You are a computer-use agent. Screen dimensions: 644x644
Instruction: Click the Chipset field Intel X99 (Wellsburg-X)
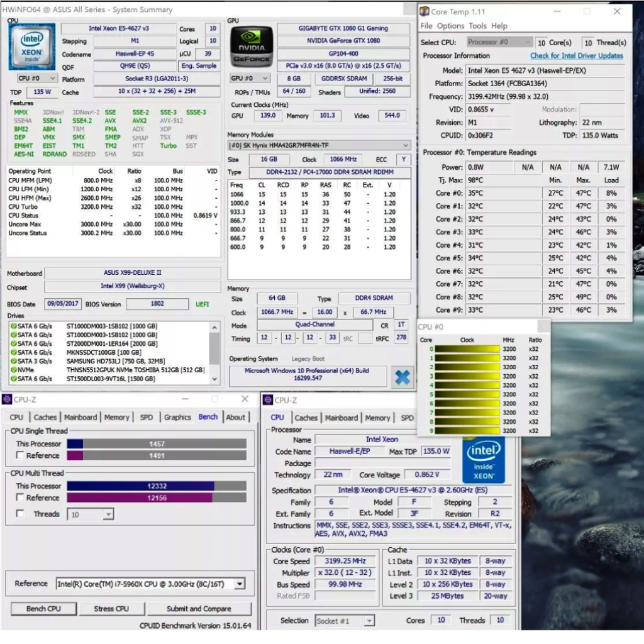point(133,286)
